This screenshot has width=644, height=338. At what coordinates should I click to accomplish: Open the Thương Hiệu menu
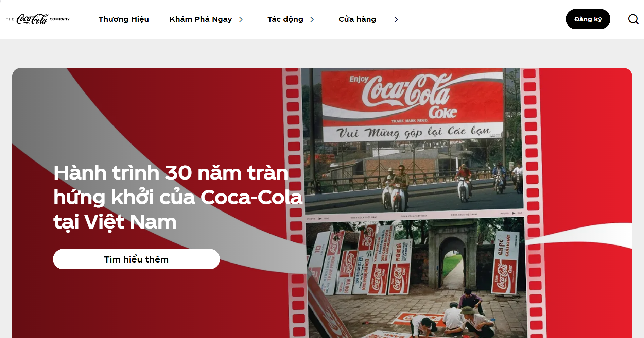(124, 19)
